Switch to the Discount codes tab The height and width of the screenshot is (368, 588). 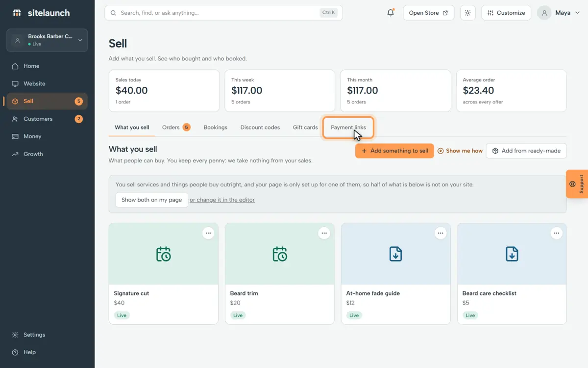pos(260,127)
